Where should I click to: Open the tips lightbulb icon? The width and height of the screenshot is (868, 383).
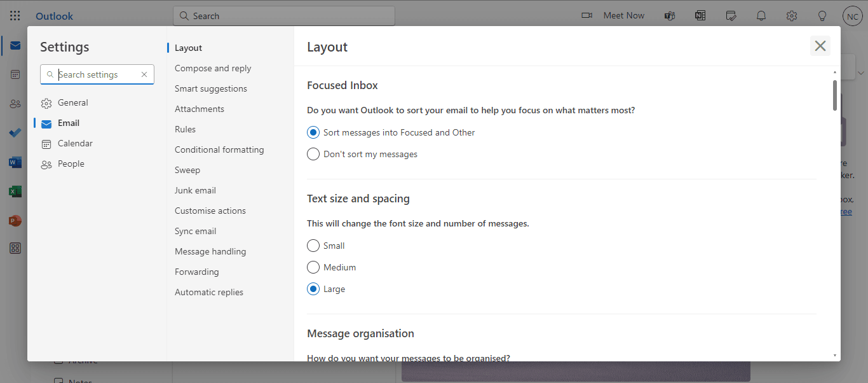(822, 16)
